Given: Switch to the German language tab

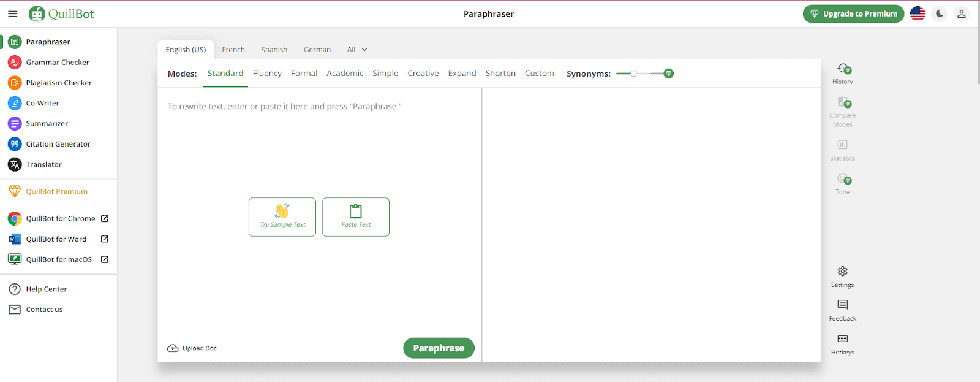Looking at the screenshot, I should click(x=317, y=50).
